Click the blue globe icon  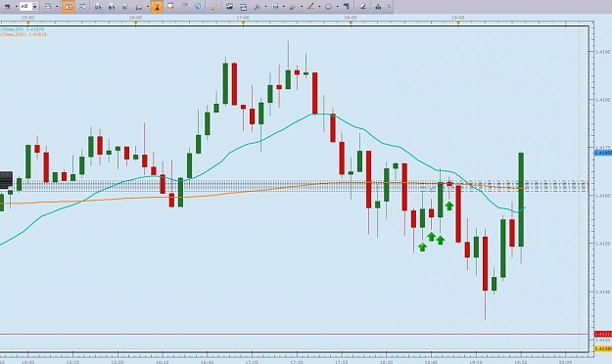pos(198,6)
